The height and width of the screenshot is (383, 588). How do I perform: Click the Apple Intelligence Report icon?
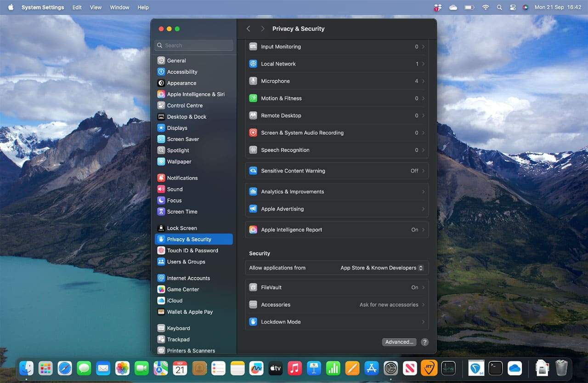[253, 230]
